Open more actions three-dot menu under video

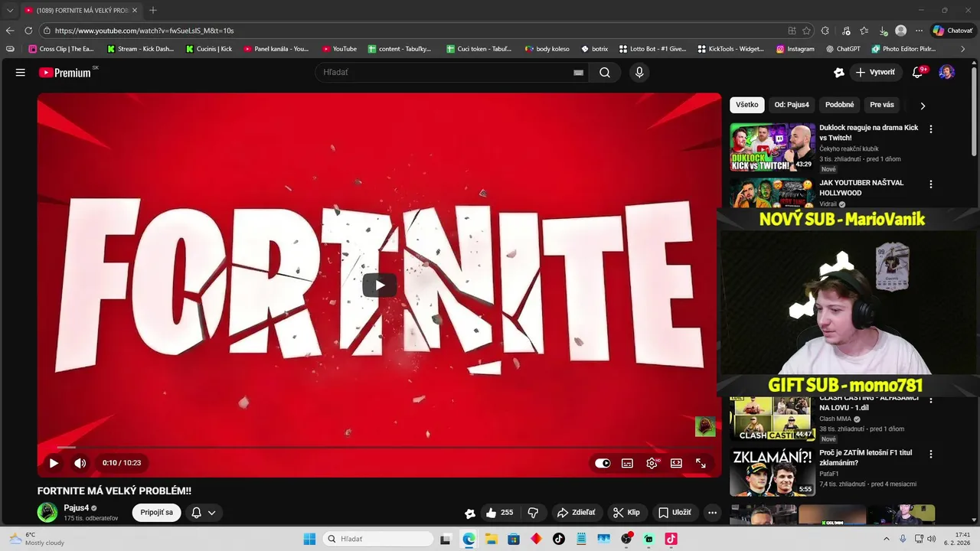pyautogui.click(x=712, y=513)
